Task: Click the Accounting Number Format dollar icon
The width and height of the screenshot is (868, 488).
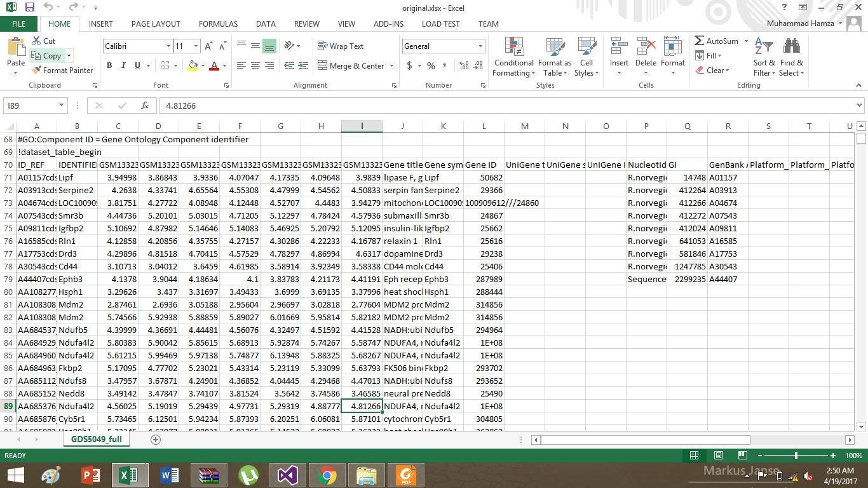Action: pos(410,65)
